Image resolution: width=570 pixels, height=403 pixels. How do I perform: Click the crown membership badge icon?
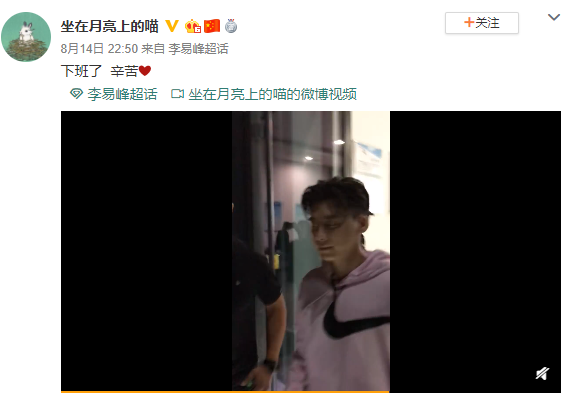click(x=193, y=26)
